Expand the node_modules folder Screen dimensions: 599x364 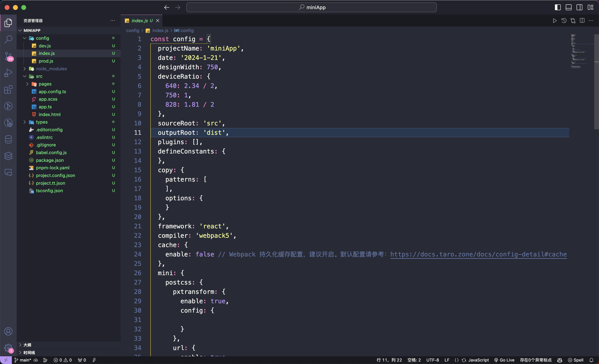[51, 69]
